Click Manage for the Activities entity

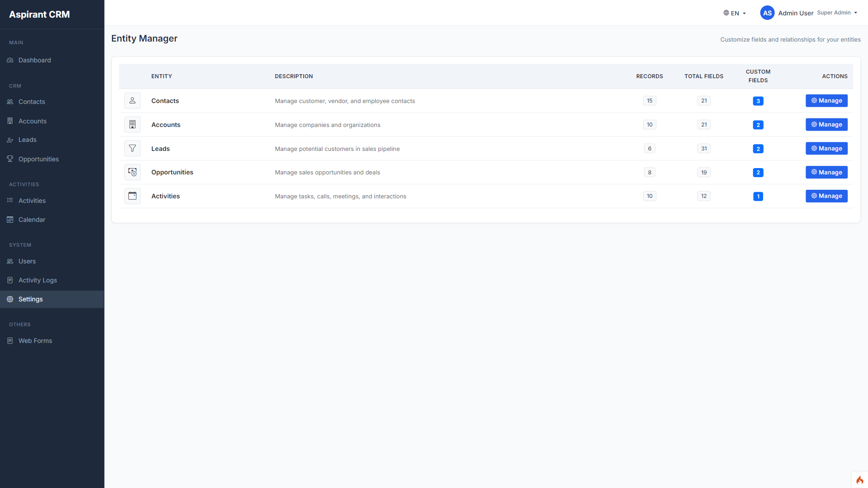[x=826, y=196]
